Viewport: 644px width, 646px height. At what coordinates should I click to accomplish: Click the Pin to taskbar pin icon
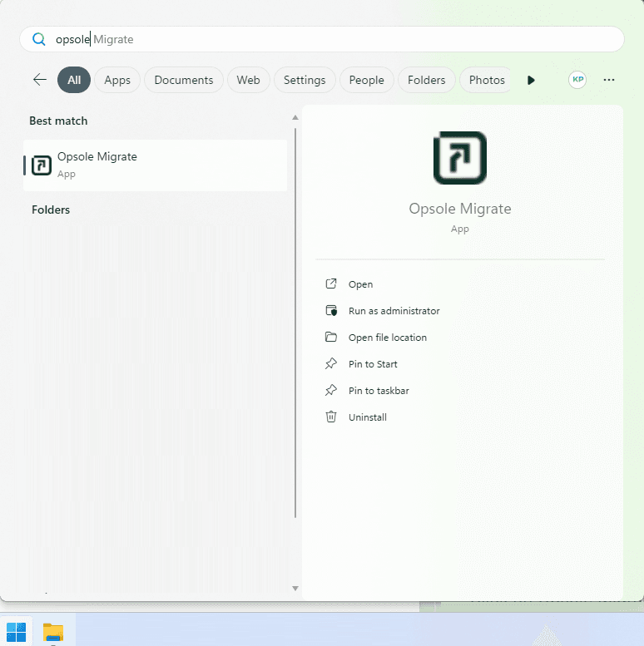click(331, 390)
